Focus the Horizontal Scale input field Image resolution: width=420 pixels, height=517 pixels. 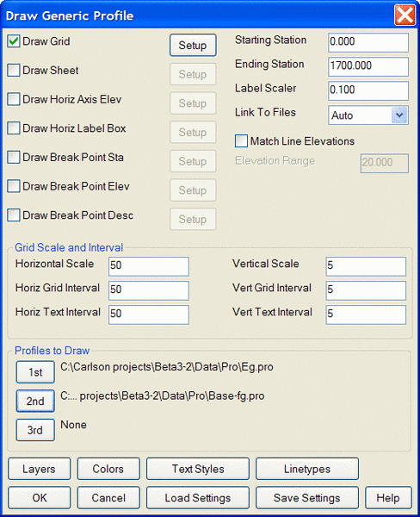coord(149,266)
